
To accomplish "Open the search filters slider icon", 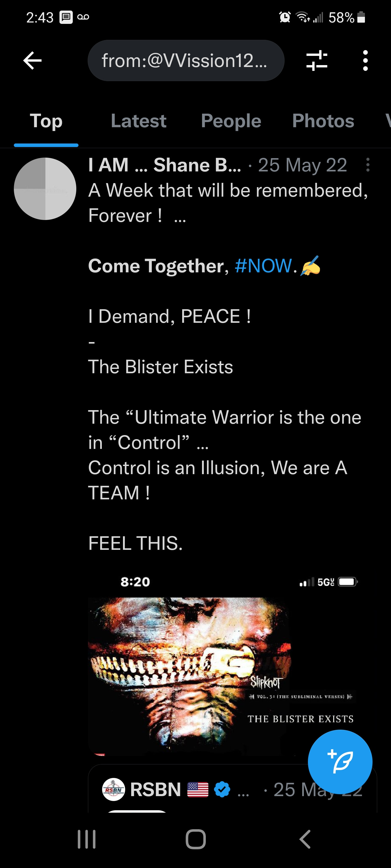I will point(316,61).
